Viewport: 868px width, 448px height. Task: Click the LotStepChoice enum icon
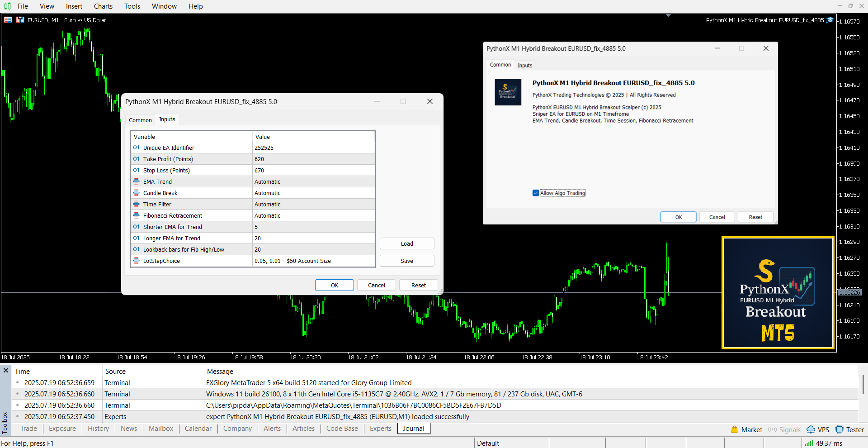136,261
